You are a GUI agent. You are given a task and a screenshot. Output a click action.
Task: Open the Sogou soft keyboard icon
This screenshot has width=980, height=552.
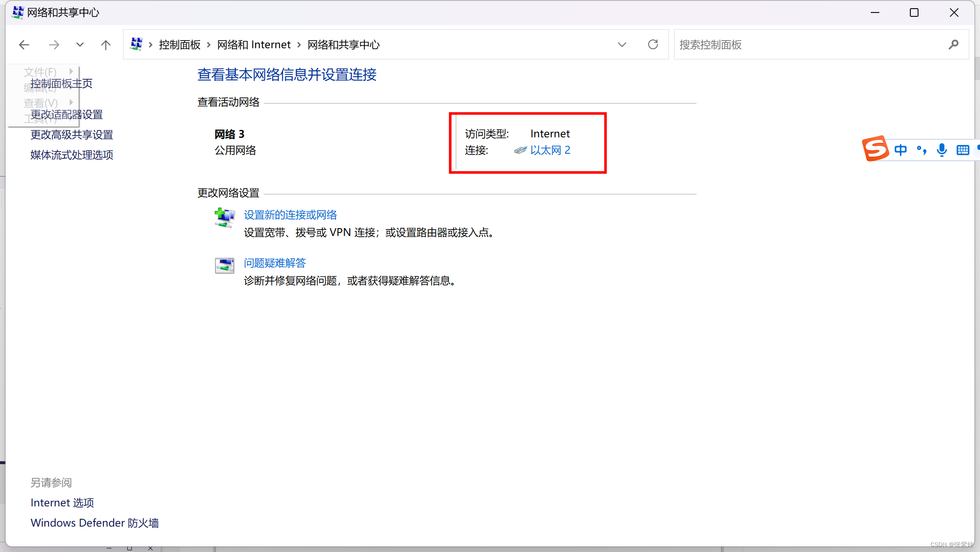(962, 150)
